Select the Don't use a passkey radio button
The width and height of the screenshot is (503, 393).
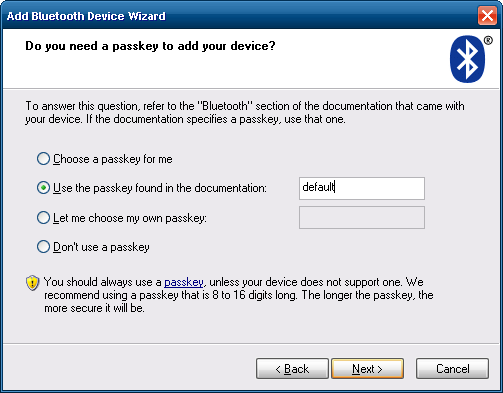click(43, 247)
